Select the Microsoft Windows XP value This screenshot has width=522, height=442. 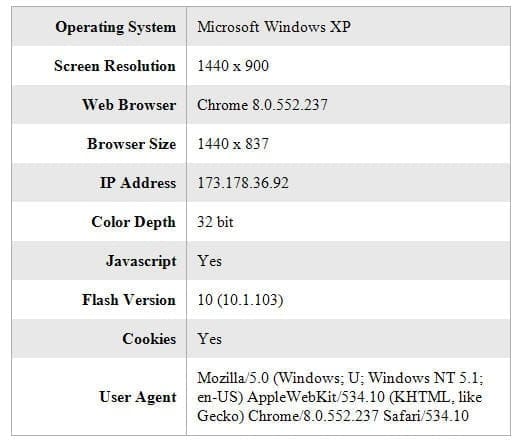(274, 27)
